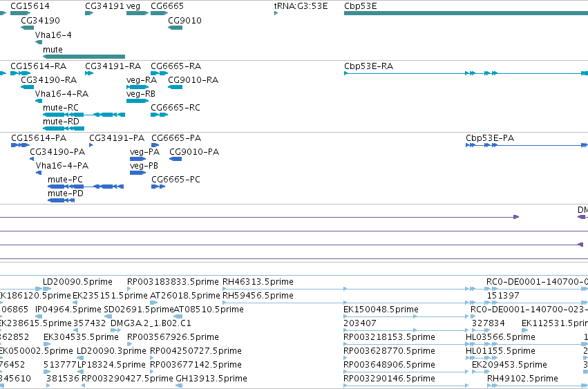The width and height of the screenshot is (588, 389).
Task: Open EST AT26018.5prime
Action: pos(185,296)
